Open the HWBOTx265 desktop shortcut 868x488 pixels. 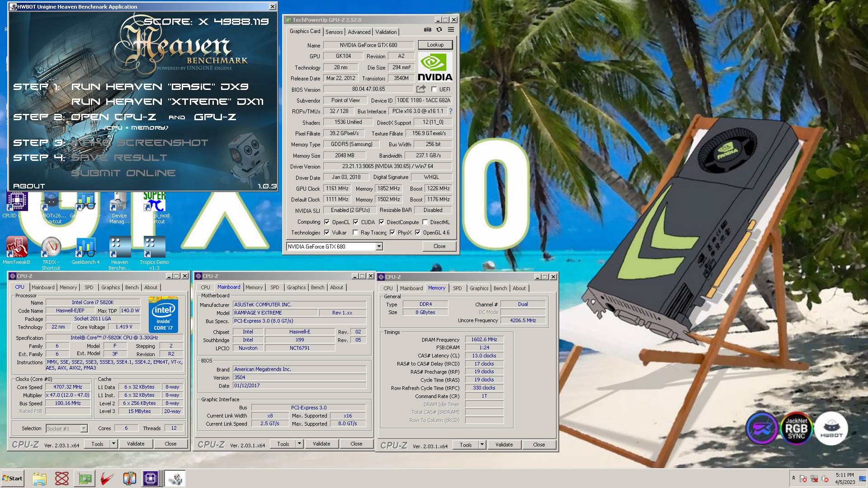tap(51, 207)
